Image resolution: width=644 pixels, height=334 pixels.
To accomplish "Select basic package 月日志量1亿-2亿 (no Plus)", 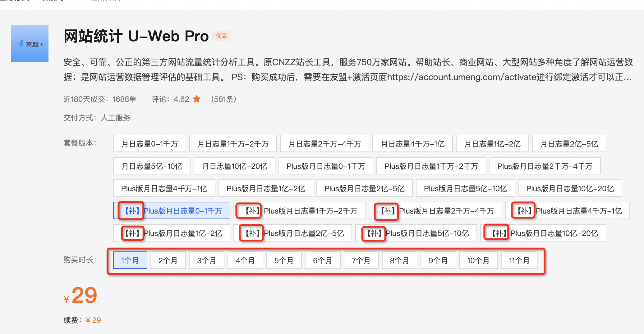I will point(492,143).
